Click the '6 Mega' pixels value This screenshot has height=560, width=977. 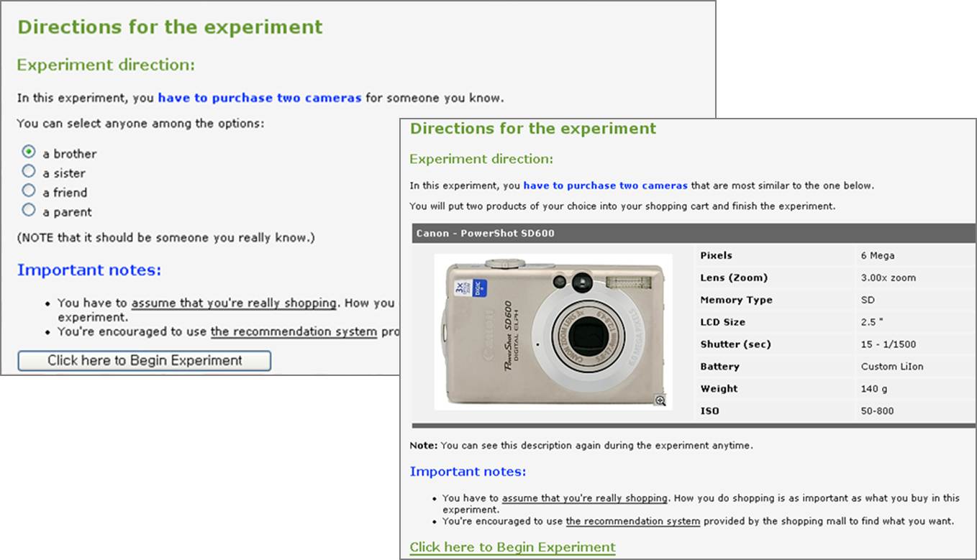tap(878, 255)
